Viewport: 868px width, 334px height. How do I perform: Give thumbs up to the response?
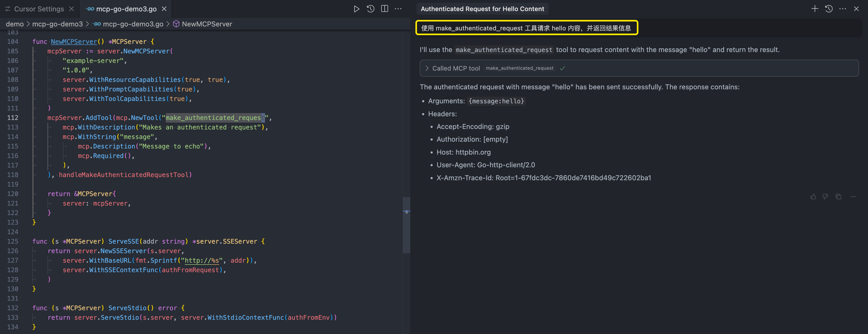(x=813, y=196)
